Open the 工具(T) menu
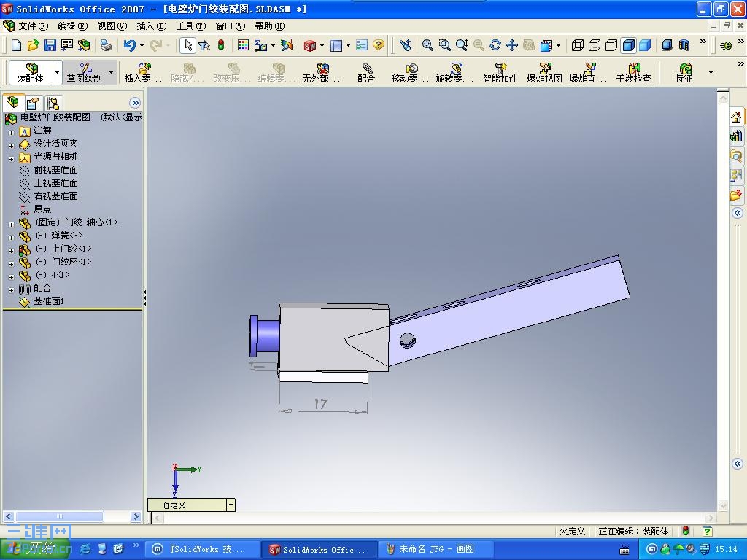Viewport: 747px width, 560px height. click(x=191, y=26)
